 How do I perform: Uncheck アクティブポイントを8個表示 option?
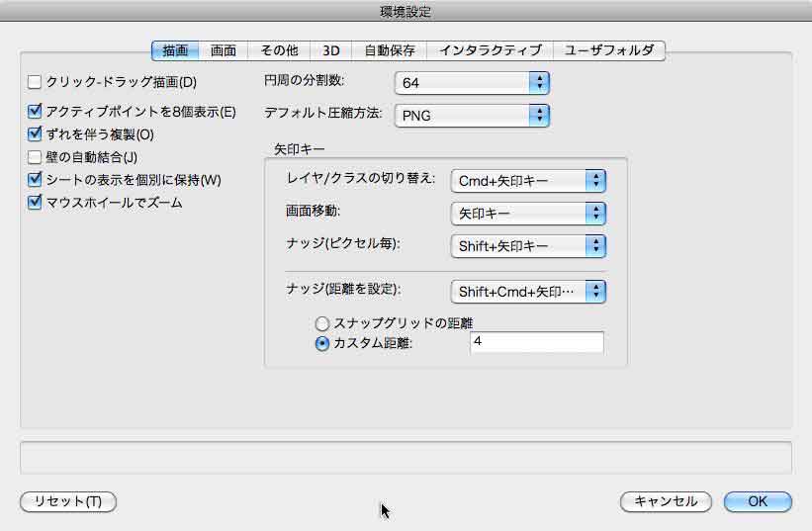(x=36, y=112)
